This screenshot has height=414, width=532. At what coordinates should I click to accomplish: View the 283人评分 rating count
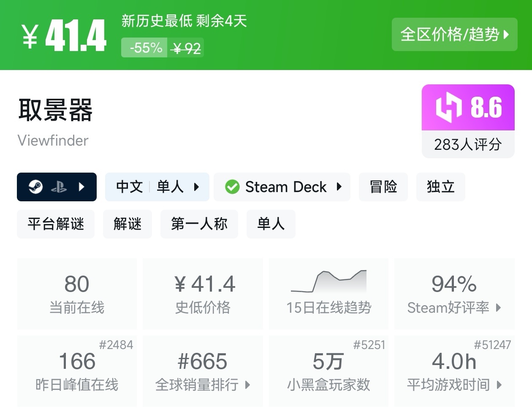[468, 145]
